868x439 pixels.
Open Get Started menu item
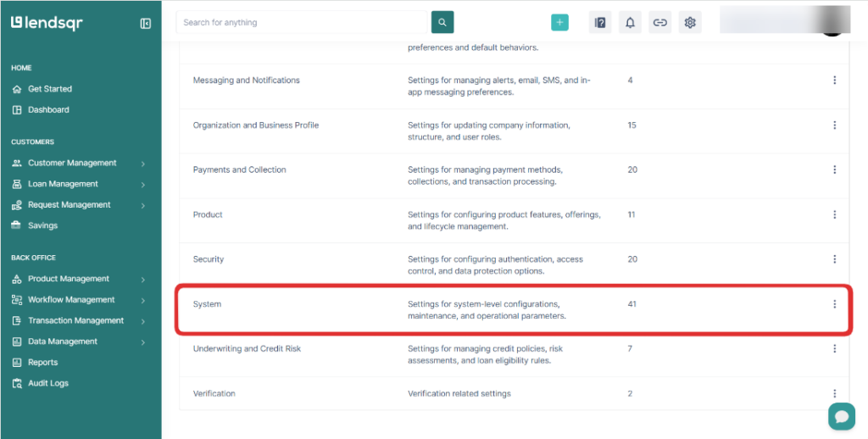[50, 89]
